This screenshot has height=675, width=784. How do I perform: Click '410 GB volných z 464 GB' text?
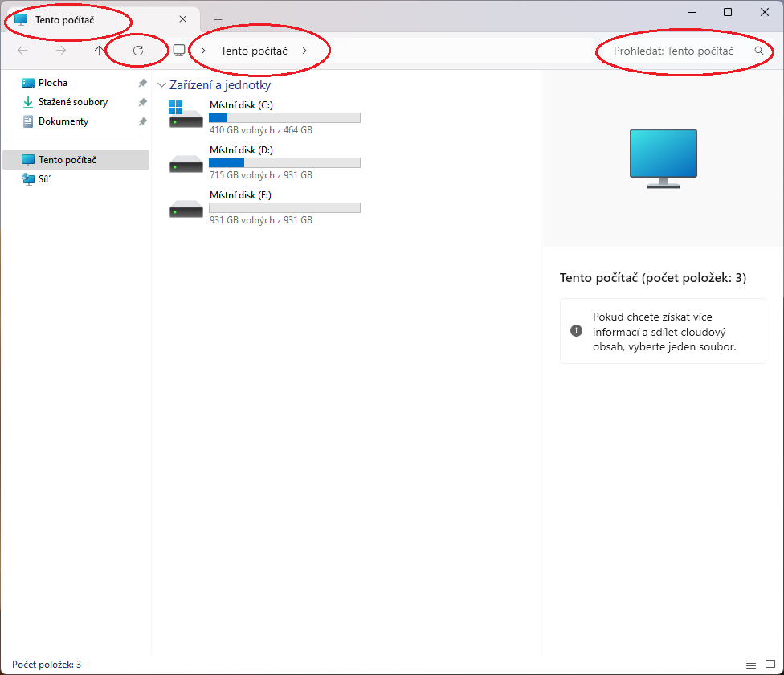[x=261, y=130]
